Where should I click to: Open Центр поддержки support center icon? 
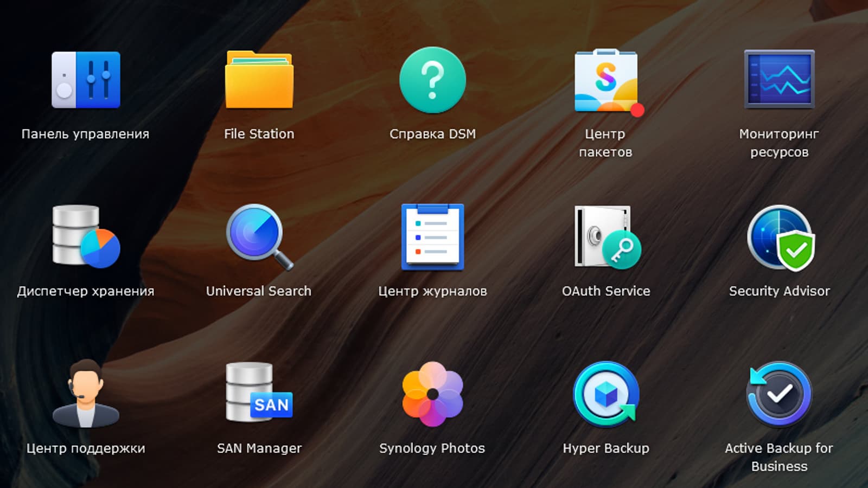click(86, 394)
